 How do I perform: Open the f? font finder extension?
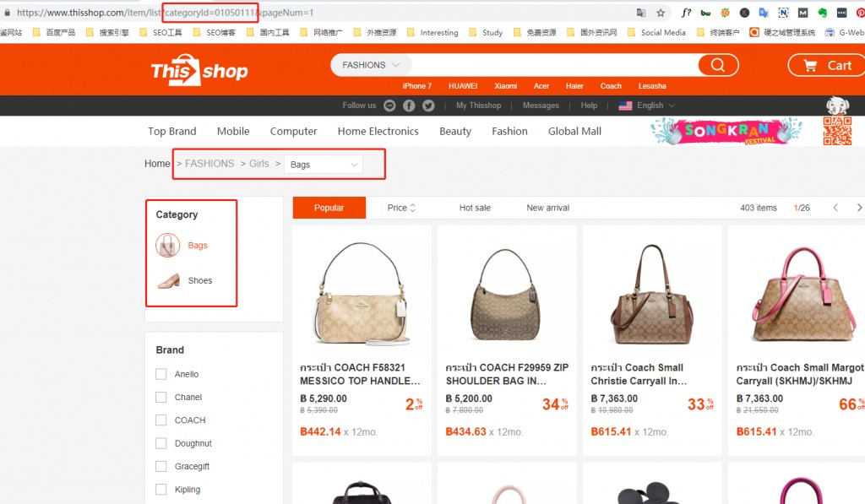tap(686, 13)
